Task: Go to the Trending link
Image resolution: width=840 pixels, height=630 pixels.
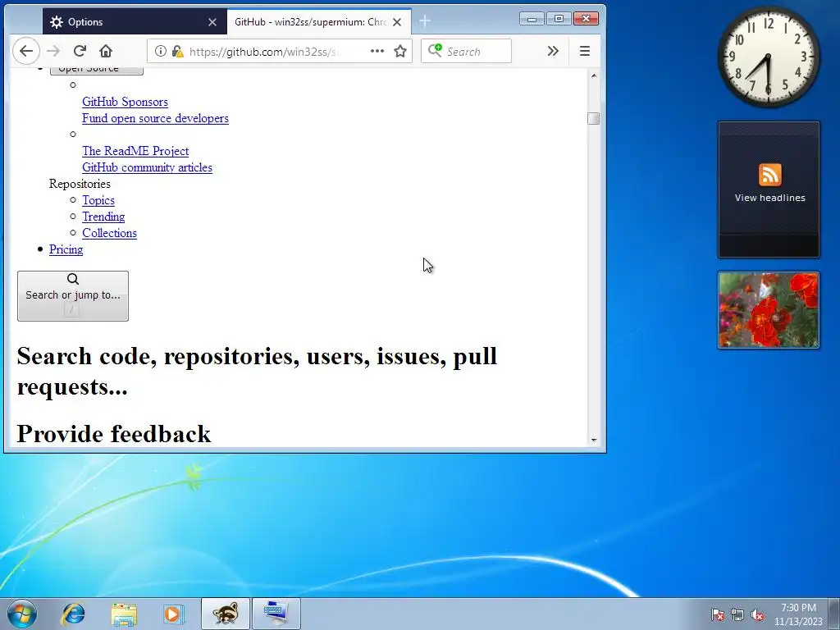Action: pos(103,217)
